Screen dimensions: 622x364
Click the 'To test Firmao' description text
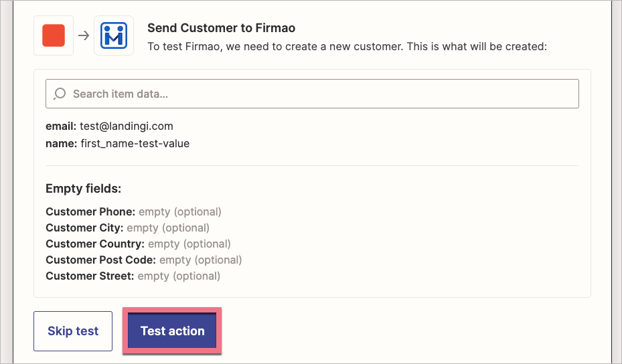coord(347,48)
